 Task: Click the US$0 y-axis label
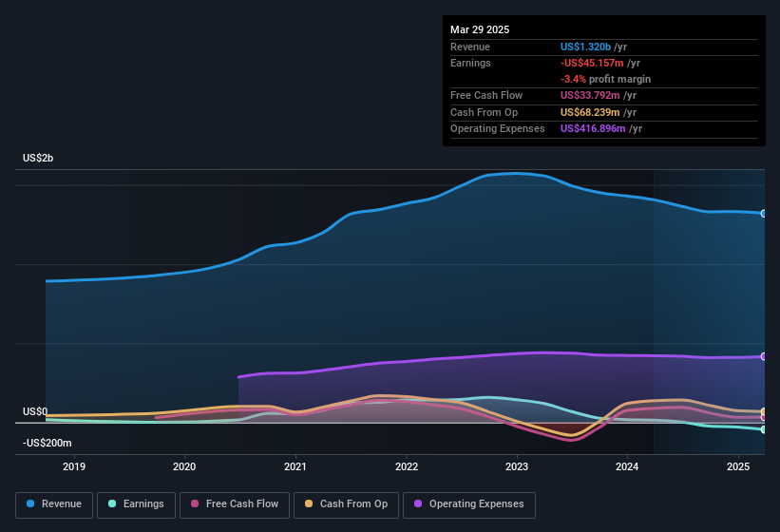pos(35,411)
